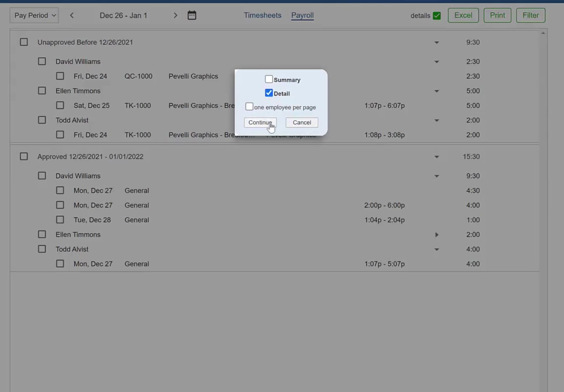The image size is (564, 392).
Task: Check Todd Alvist under Unapproved group
Action: pyautogui.click(x=42, y=120)
